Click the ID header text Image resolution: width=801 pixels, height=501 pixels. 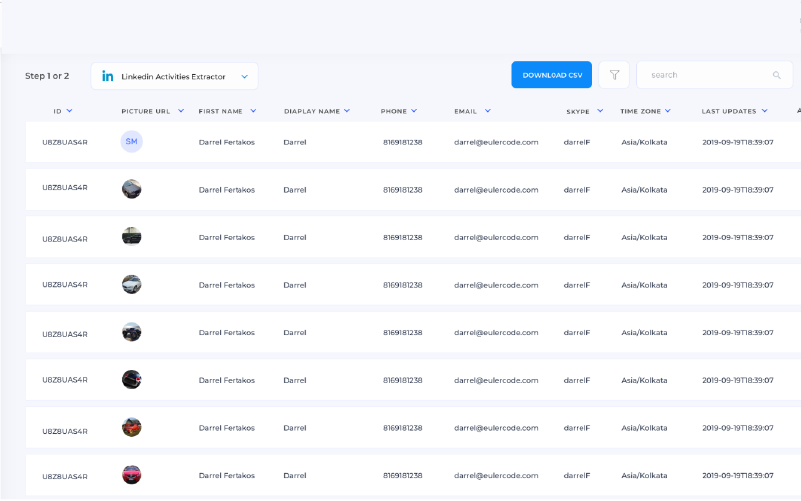(x=57, y=111)
